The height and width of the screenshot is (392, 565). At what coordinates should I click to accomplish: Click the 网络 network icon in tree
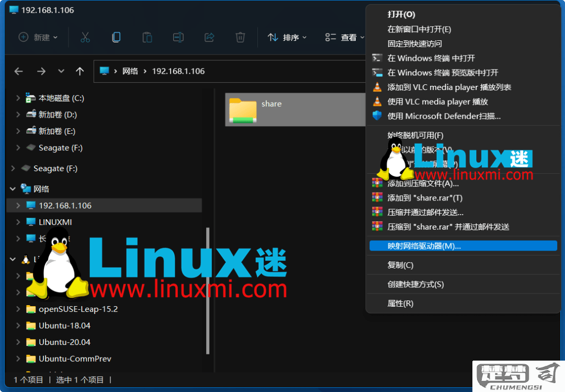coord(26,188)
